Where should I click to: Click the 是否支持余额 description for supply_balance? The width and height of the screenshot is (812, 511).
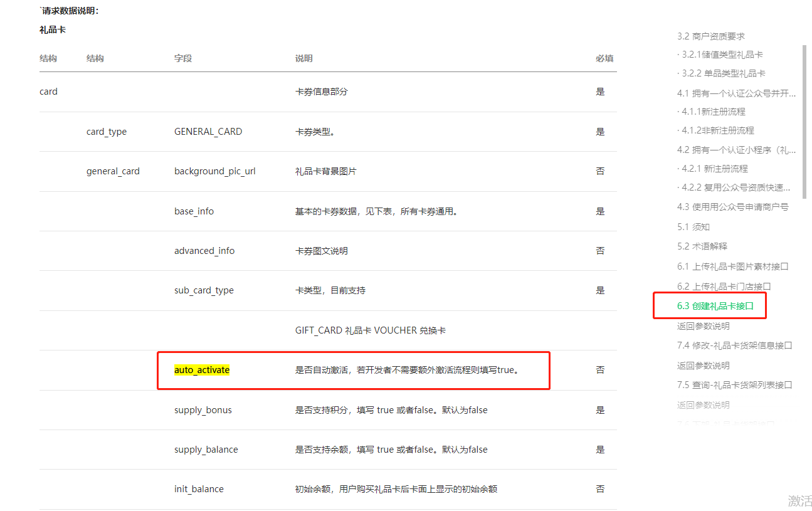coord(391,450)
